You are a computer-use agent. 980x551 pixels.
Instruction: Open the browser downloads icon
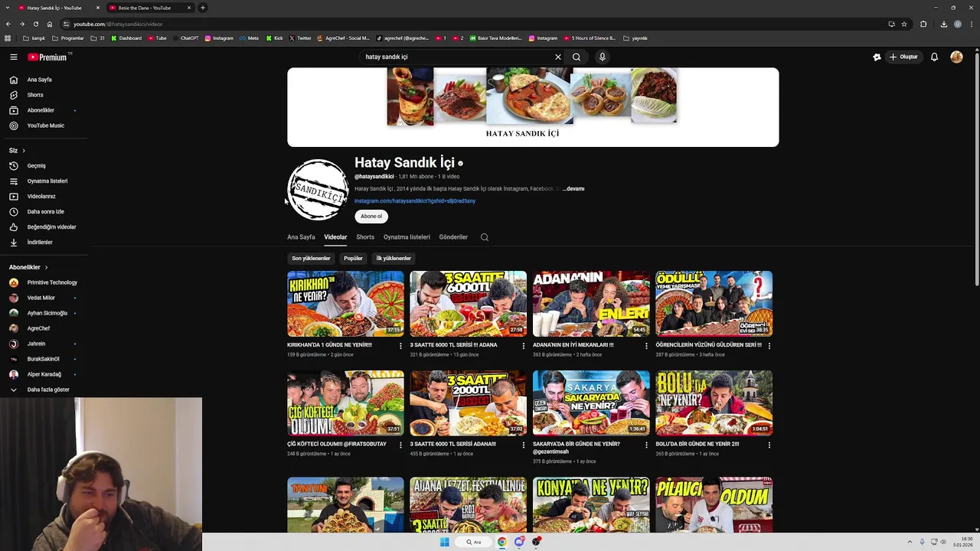[x=943, y=24]
